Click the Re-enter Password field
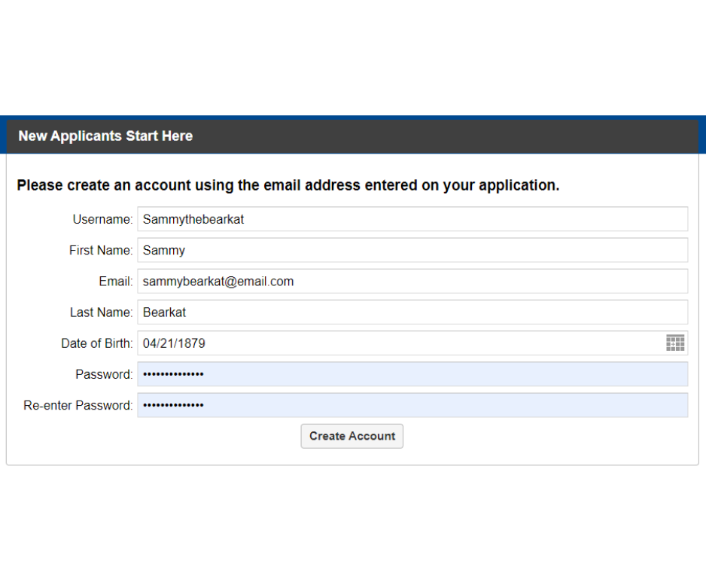706x588 pixels. [x=412, y=405]
